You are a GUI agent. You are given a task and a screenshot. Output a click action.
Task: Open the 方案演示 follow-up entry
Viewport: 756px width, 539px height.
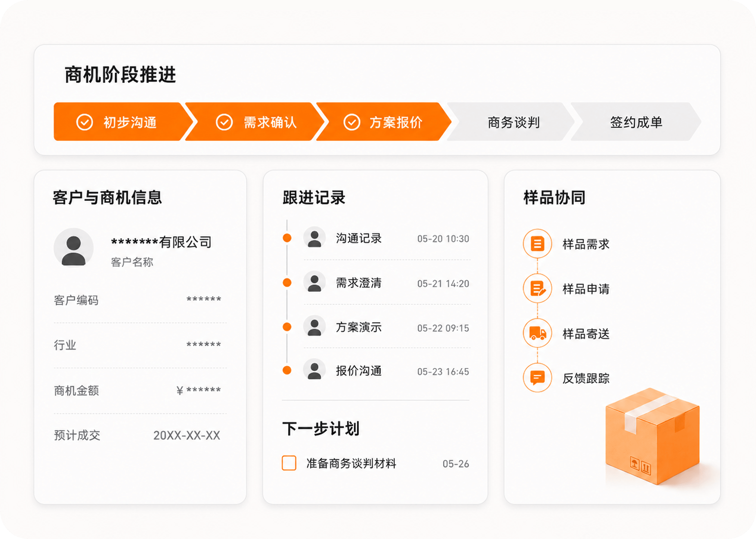click(358, 327)
